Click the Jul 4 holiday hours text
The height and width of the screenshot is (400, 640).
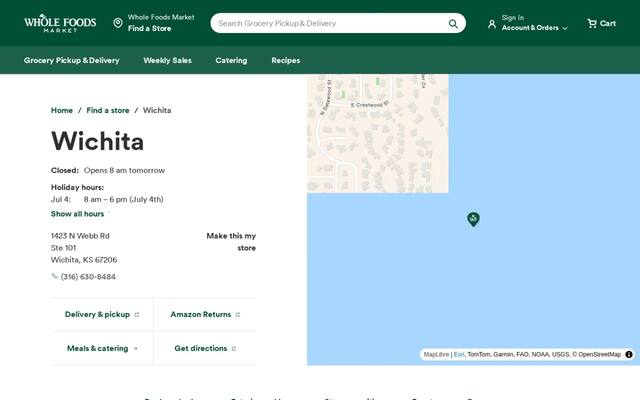(107, 199)
